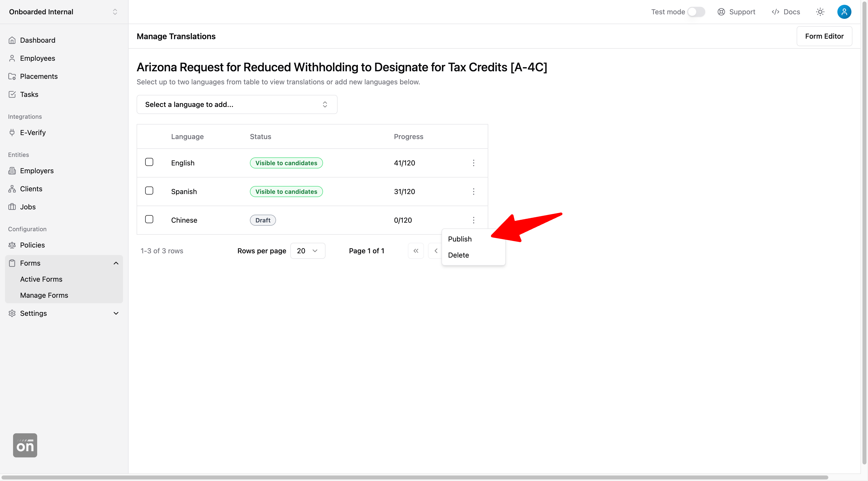The image size is (868, 481).
Task: Toggle Test mode switch
Action: click(696, 12)
